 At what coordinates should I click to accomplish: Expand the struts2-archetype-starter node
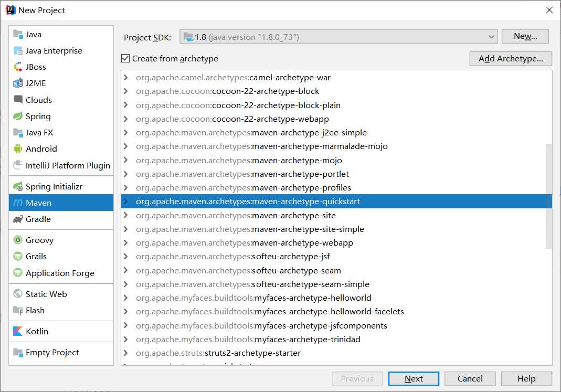point(126,353)
